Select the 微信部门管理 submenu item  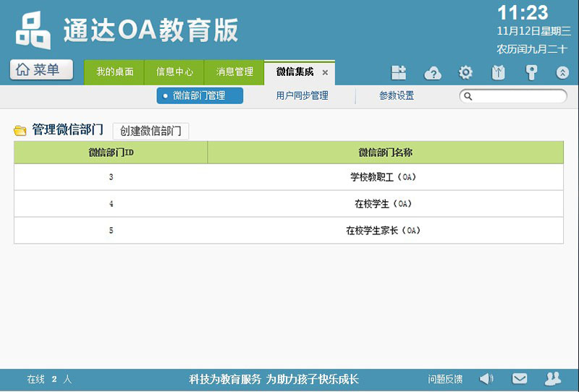coord(200,95)
